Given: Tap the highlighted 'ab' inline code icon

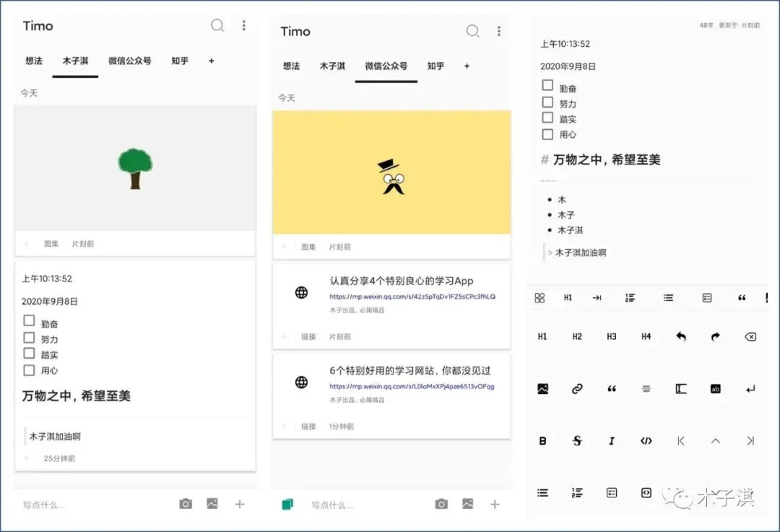Looking at the screenshot, I should [x=715, y=389].
